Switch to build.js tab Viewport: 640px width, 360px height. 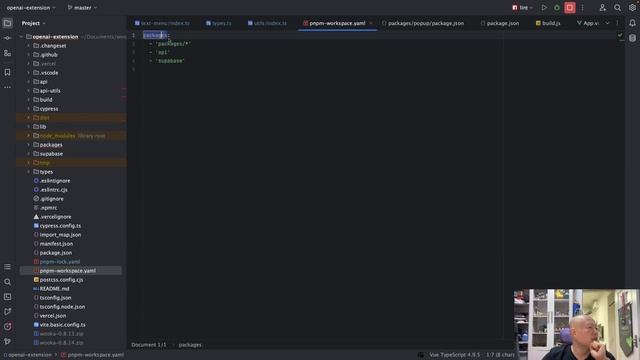(547, 23)
